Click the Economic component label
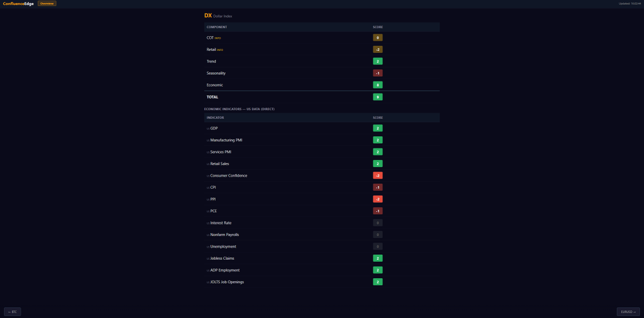Image resolution: width=644 pixels, height=318 pixels. pos(215,85)
